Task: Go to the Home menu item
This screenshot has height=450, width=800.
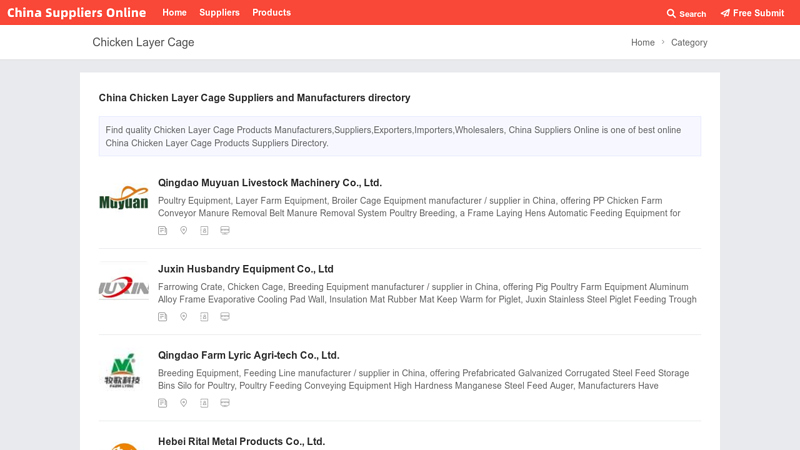Action: tap(174, 13)
